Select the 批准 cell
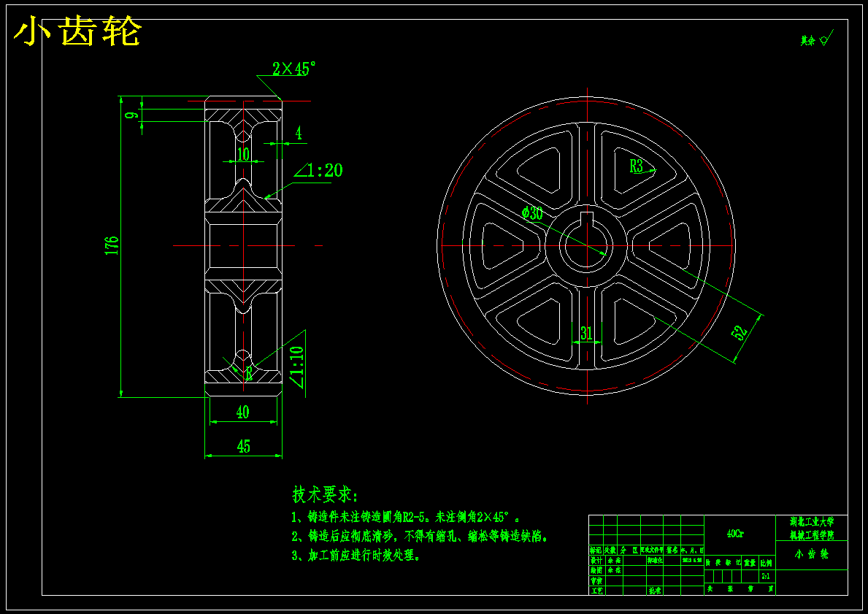This screenshot has width=868, height=614. point(654,591)
